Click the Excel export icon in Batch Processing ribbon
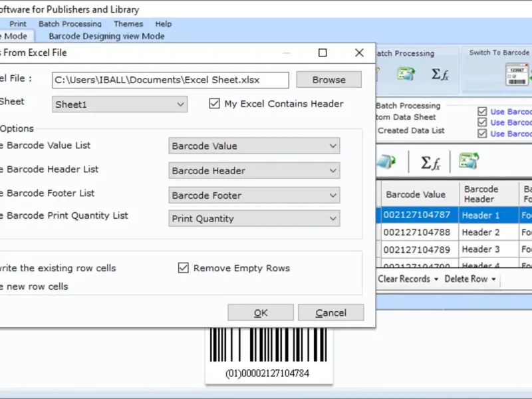 pyautogui.click(x=406, y=74)
